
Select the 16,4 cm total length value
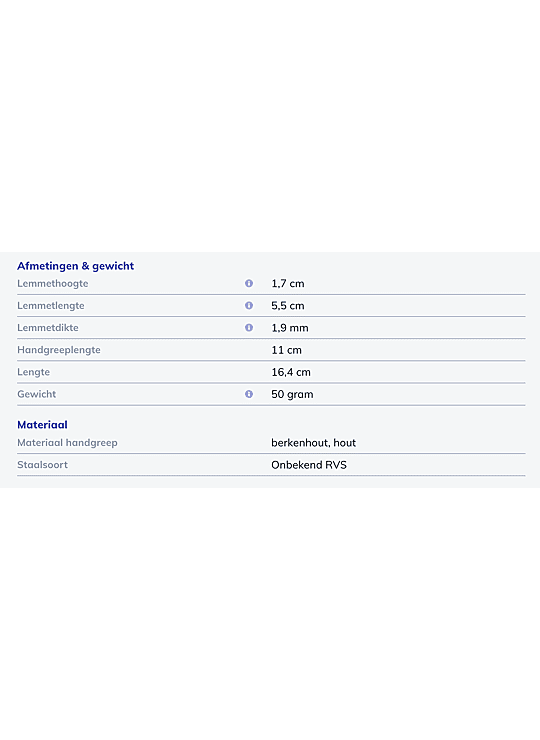tap(291, 372)
